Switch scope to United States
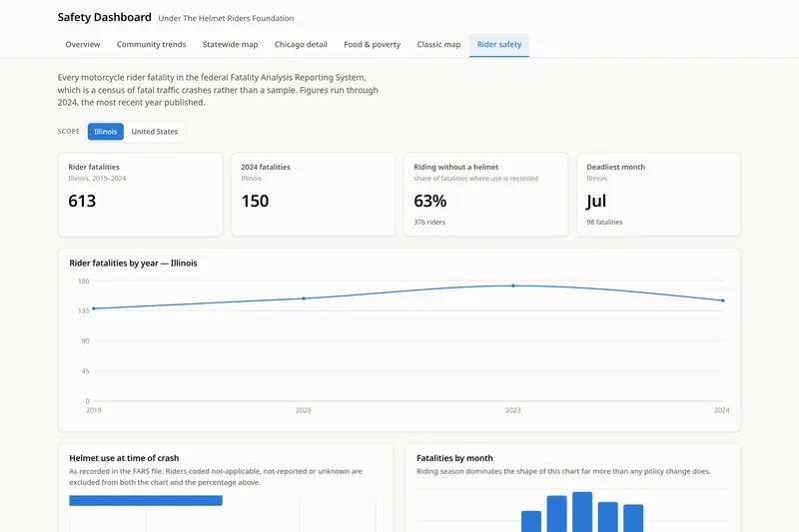This screenshot has width=799, height=532. (x=155, y=132)
